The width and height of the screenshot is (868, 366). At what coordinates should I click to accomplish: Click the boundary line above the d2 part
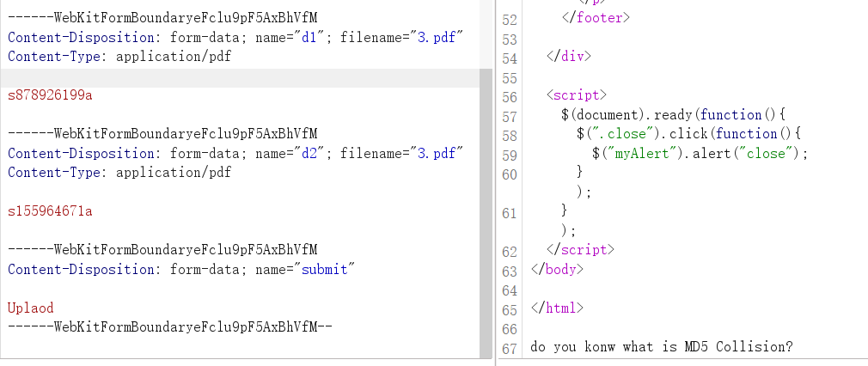tap(162, 133)
